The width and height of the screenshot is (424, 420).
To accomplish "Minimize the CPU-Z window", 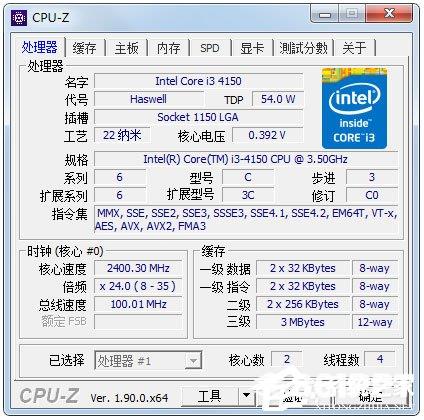I will coord(324,14).
